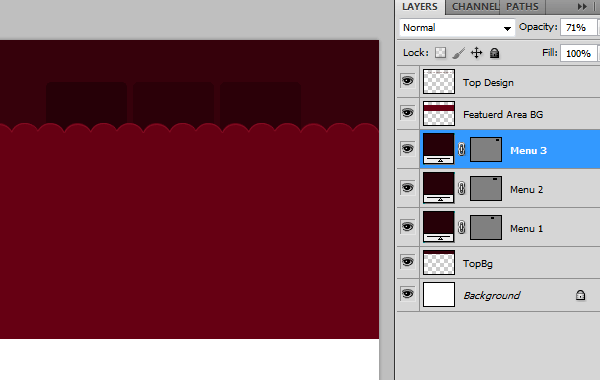Select the Menu 2 layer thumbnail
Image resolution: width=600 pixels, height=380 pixels.
click(439, 188)
